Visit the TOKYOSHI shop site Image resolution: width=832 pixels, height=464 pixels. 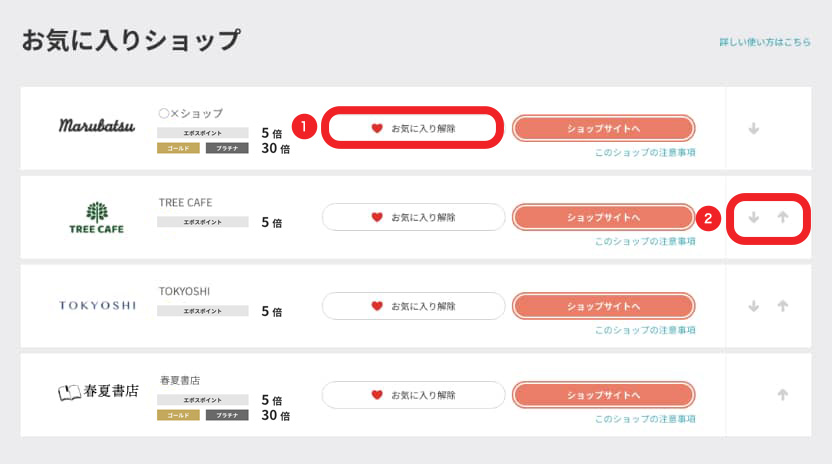pyautogui.click(x=603, y=306)
